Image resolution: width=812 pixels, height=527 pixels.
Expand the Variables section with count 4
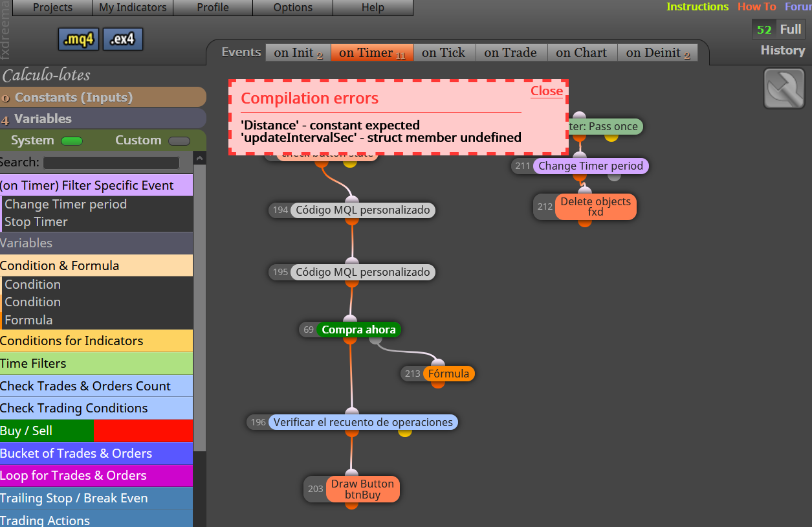tap(103, 118)
